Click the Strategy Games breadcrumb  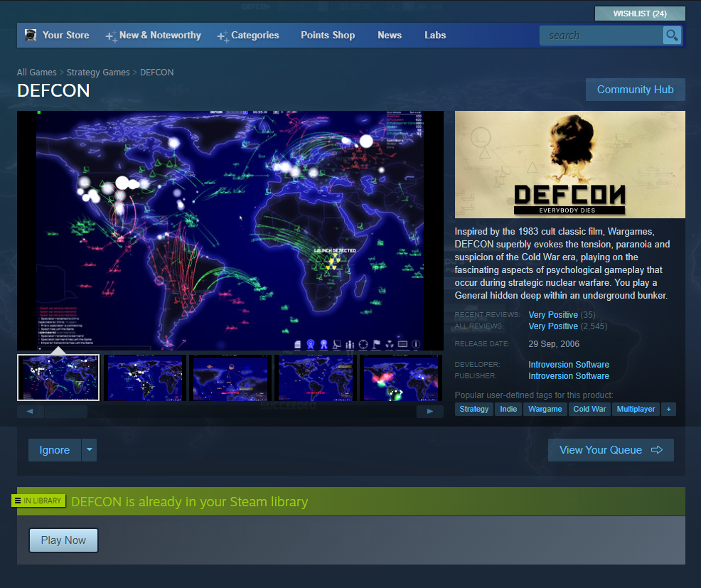click(x=98, y=73)
